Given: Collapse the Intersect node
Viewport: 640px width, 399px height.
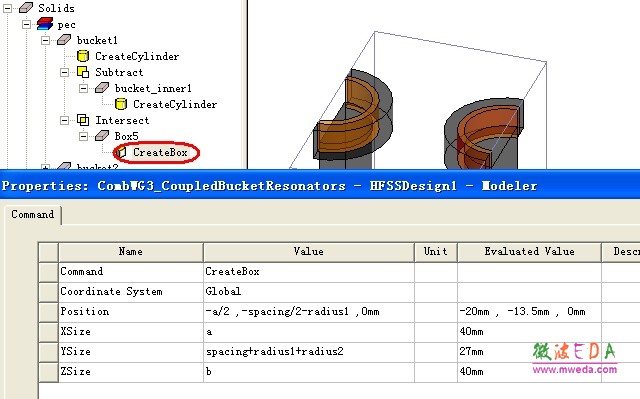Looking at the screenshot, I should (64, 120).
